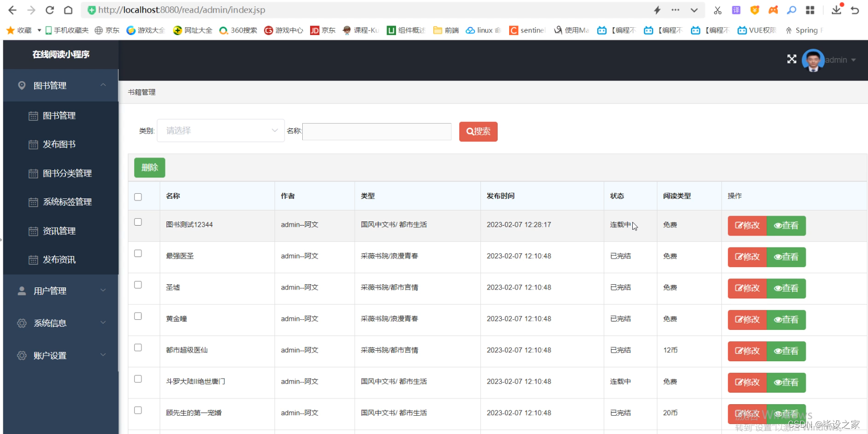868x434 pixels.
Task: Click the browser undo arrow icon
Action: point(855,10)
